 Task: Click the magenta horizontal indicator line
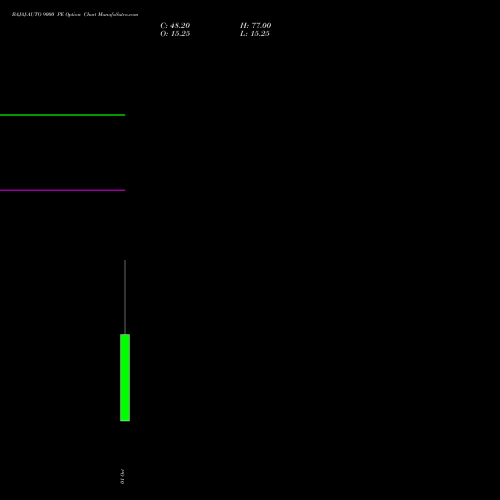click(x=63, y=190)
